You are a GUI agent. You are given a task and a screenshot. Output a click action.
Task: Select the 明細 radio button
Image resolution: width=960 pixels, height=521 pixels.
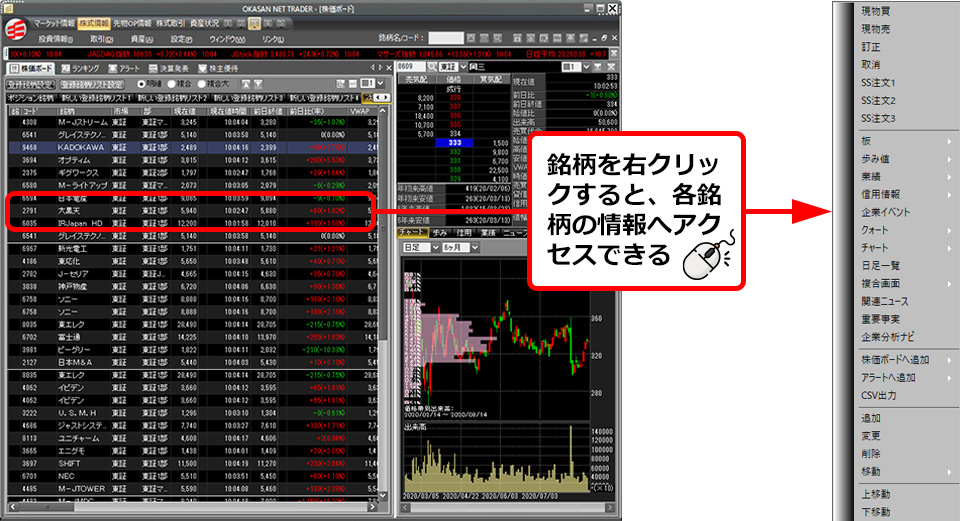(x=141, y=84)
